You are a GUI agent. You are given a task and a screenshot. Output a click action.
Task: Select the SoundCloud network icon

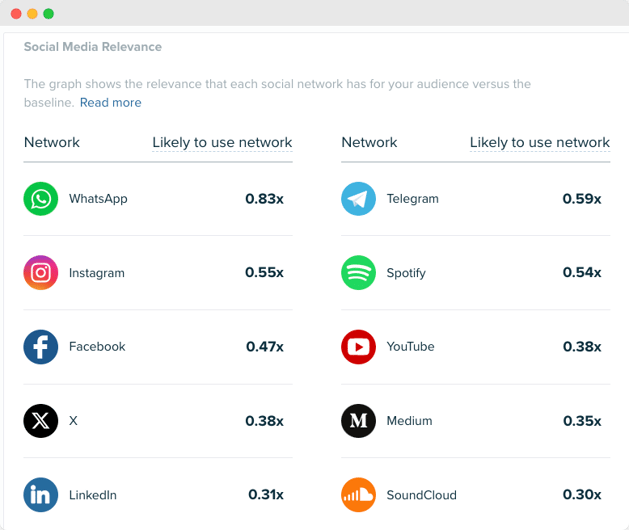tap(358, 495)
